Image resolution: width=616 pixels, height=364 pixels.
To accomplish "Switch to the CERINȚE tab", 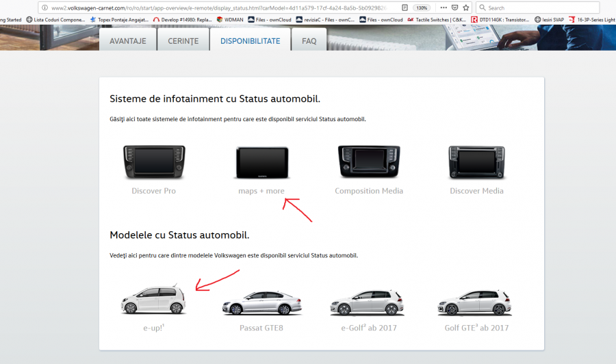I will pyautogui.click(x=183, y=41).
